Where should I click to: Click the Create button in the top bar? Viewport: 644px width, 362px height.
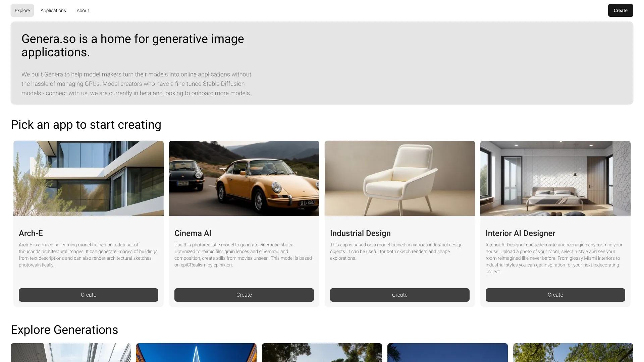[x=620, y=10]
